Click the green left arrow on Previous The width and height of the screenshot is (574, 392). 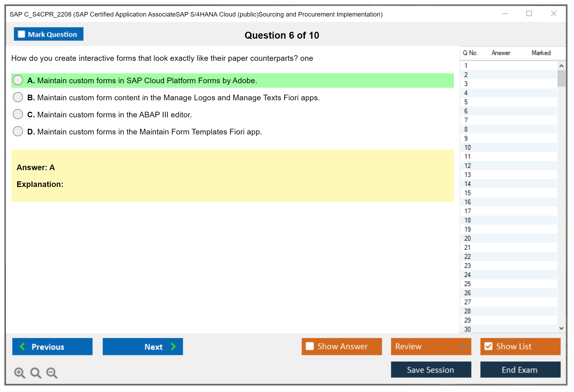point(22,346)
